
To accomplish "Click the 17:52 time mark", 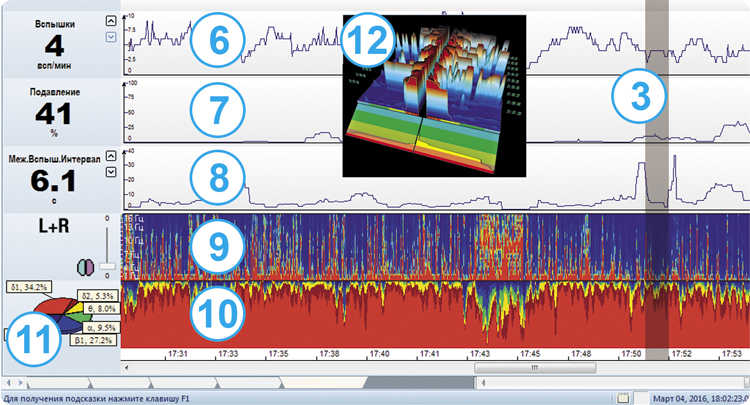I will coord(682,354).
